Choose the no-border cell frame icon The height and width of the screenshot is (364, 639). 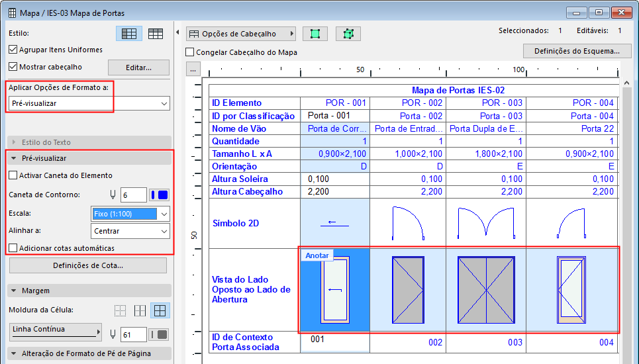120,310
